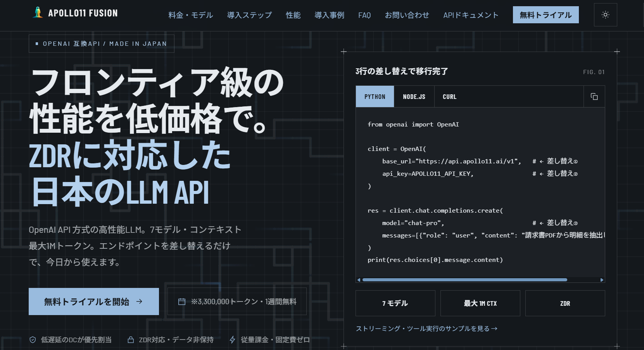Viewport: 644px width, 350px height.
Task: Click the messages=[{"role": "user"... code line
Action: 494,235
